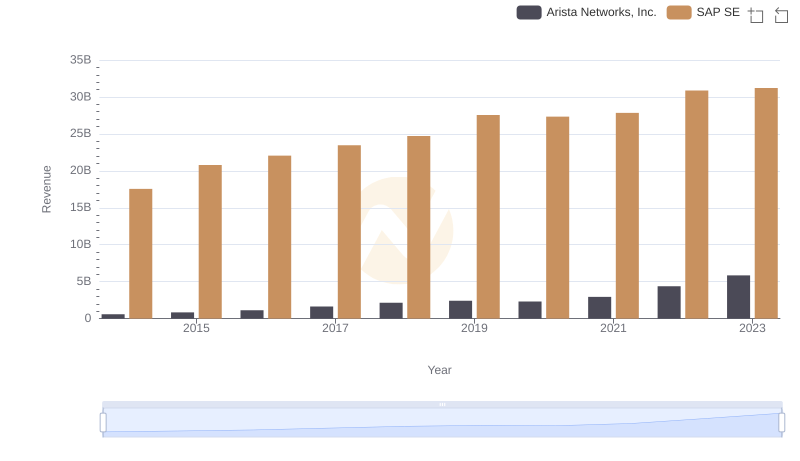This screenshot has height=461, width=800.
Task: Click the Year axis title
Action: [440, 370]
